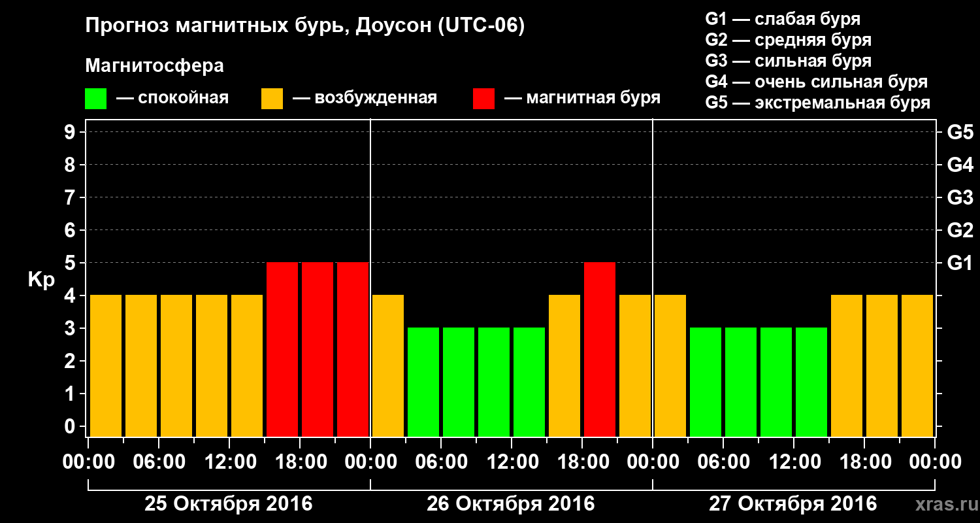
Task: Click the 'G4' label on the right axis
Action: [x=960, y=165]
